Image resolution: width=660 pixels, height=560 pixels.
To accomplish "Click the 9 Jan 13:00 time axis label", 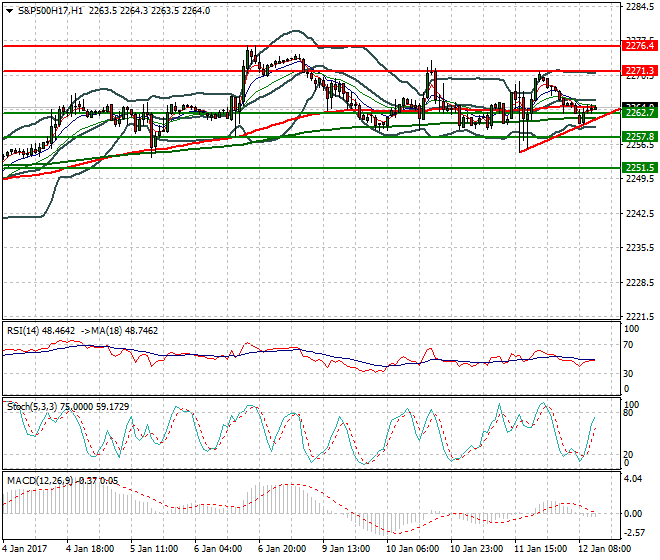I will click(x=346, y=549).
